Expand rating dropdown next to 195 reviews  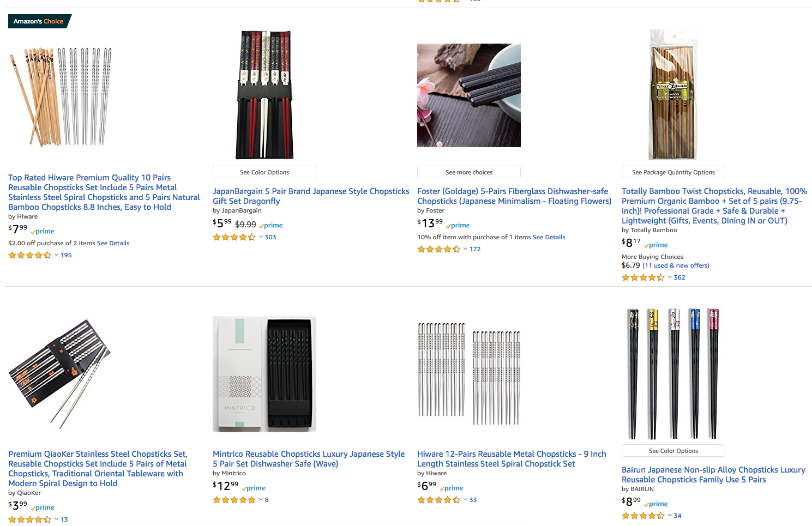pyautogui.click(x=56, y=255)
